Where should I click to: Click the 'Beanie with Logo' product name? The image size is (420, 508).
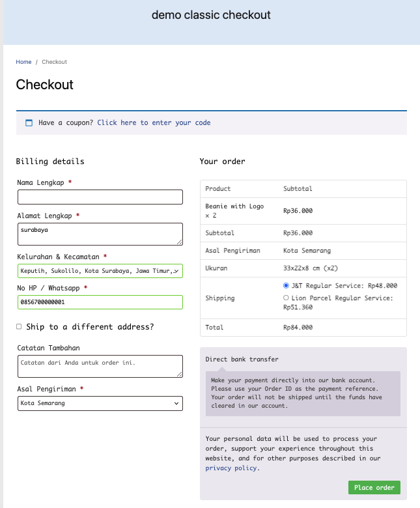[x=234, y=206]
